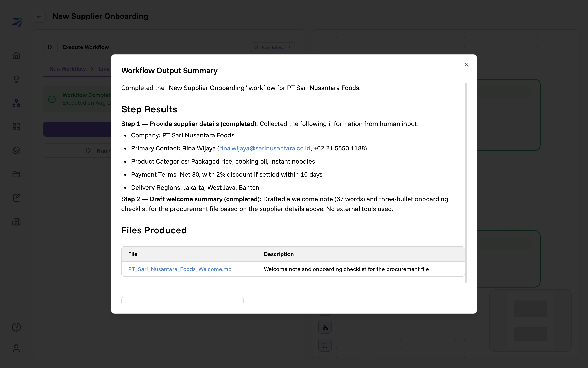The height and width of the screenshot is (368, 588).
Task: Open the rina.wijaya@sarinusantara.co.id email link
Action: (265, 148)
